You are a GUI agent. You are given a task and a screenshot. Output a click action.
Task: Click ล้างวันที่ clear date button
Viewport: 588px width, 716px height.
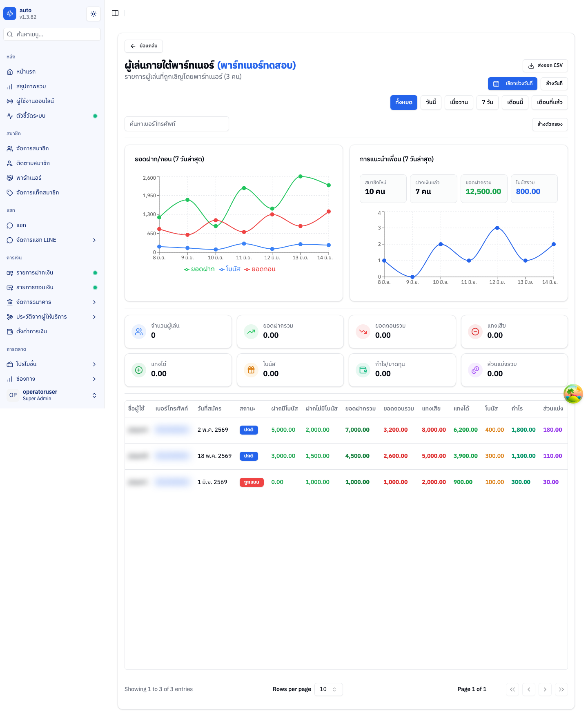[x=554, y=84]
